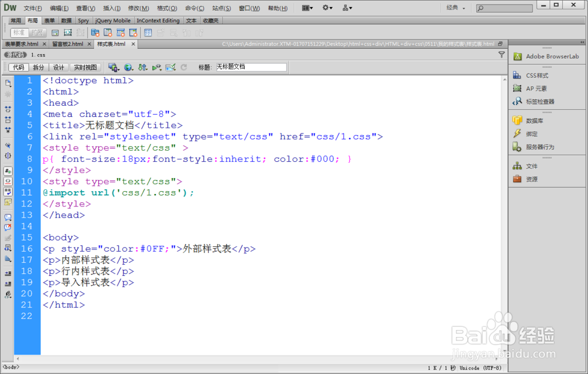The width and height of the screenshot is (588, 374).
Task: Click the Collapse Selection icon
Action: [x=8, y=119]
